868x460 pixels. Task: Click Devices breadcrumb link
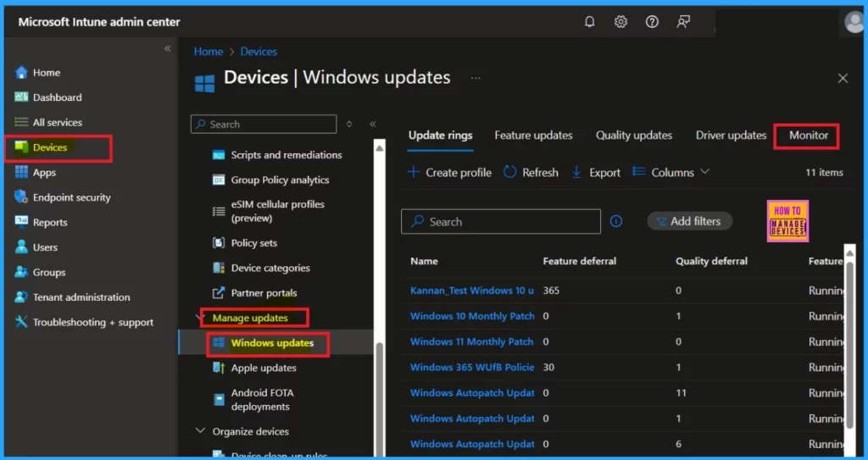click(259, 52)
